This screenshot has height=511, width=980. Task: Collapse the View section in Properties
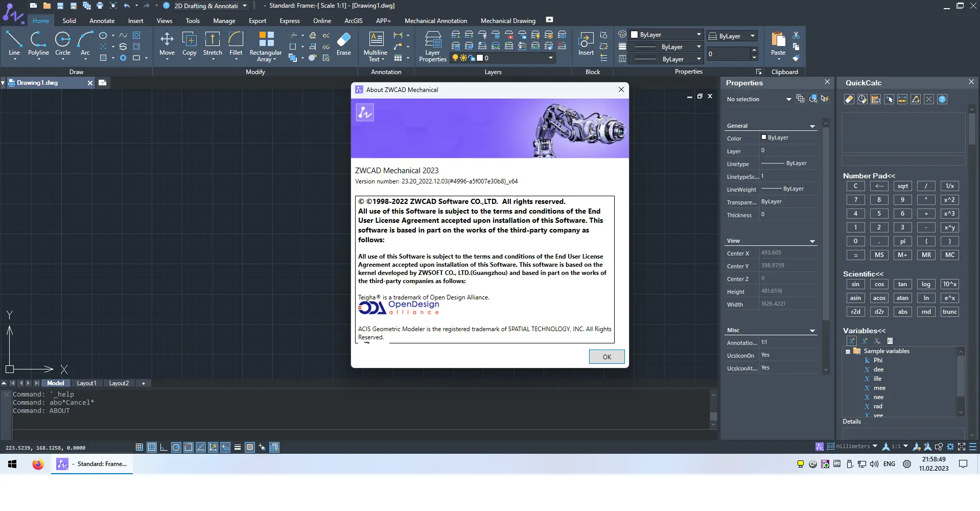(x=812, y=241)
